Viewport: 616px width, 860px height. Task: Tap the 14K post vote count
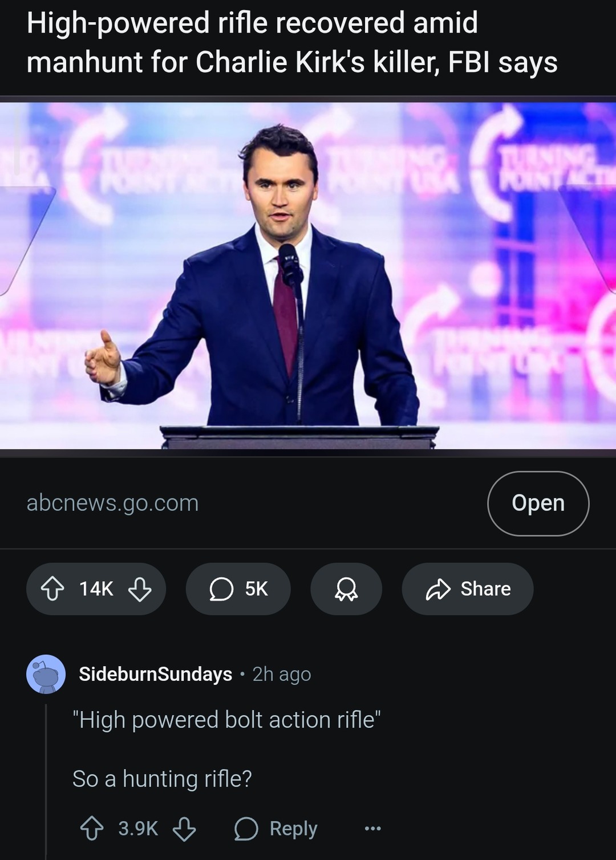tap(96, 589)
